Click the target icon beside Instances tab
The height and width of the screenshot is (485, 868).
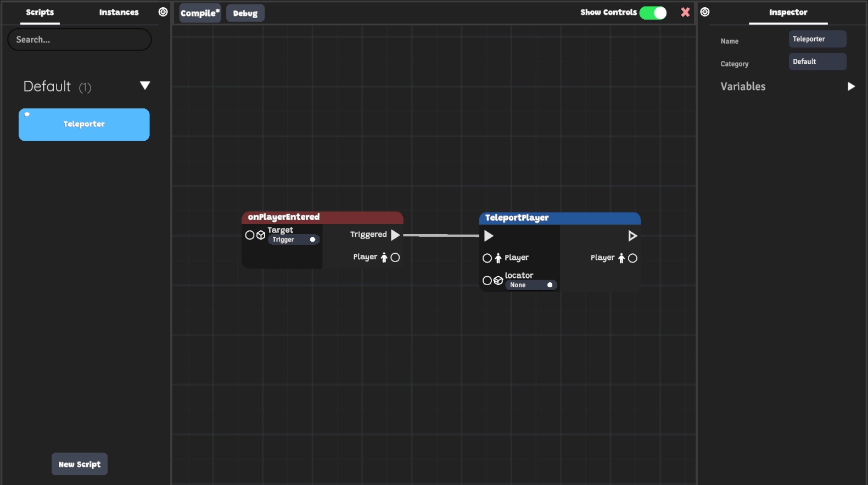[x=163, y=12]
